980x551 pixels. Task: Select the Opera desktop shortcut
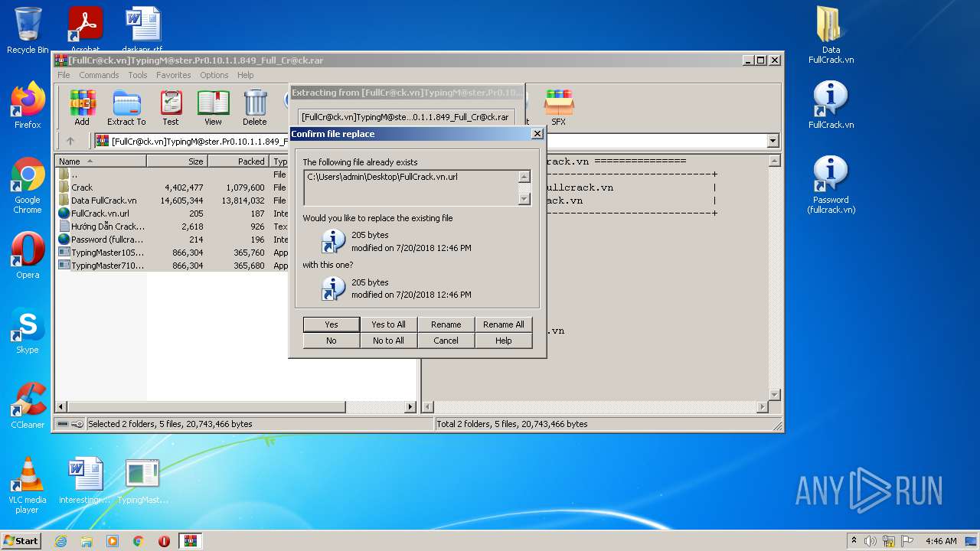tap(28, 256)
